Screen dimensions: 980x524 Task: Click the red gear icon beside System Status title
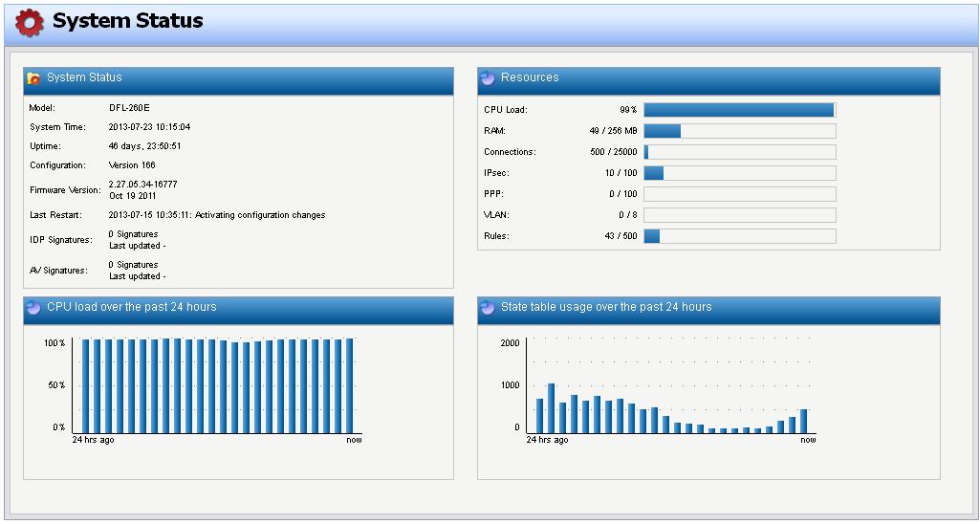[30, 22]
